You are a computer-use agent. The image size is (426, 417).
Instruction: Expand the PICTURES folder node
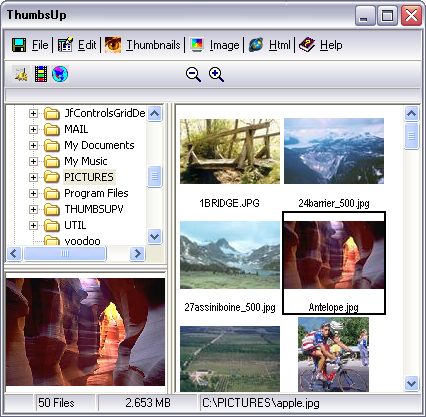point(33,177)
